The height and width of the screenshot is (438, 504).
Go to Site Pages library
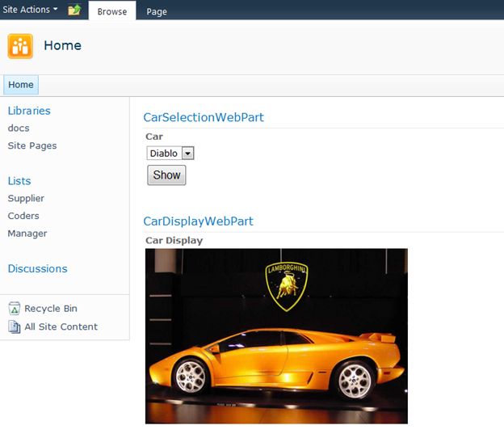pyautogui.click(x=32, y=146)
